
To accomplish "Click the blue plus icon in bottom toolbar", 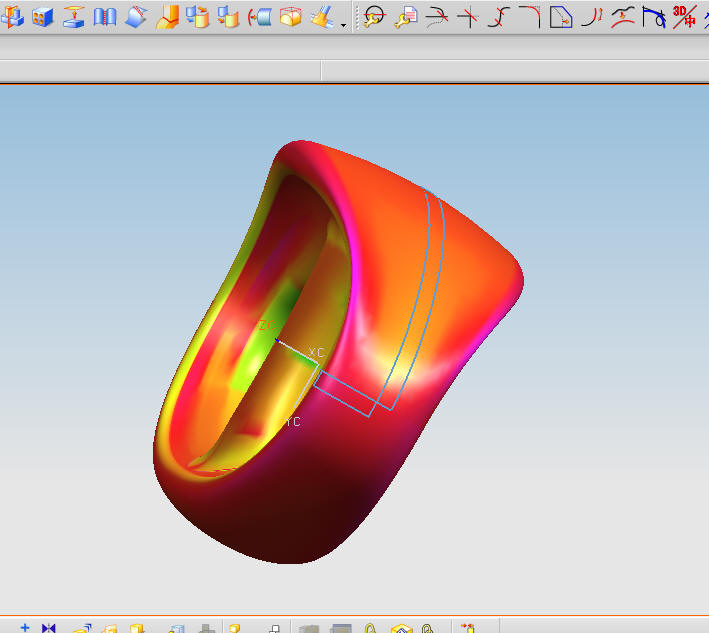I will 25,627.
